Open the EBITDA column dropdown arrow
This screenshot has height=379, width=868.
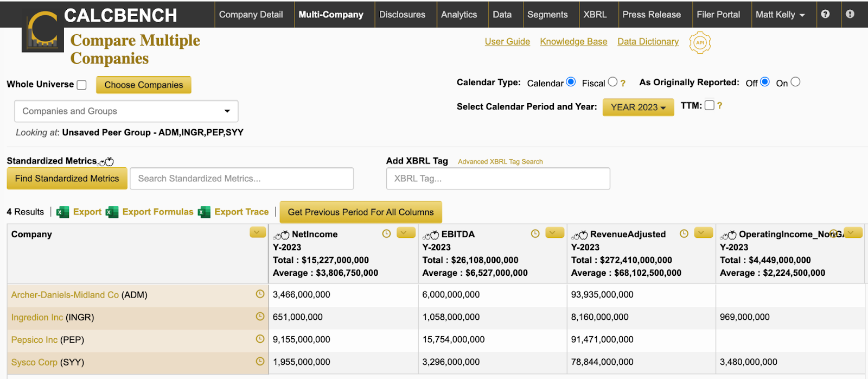(555, 233)
